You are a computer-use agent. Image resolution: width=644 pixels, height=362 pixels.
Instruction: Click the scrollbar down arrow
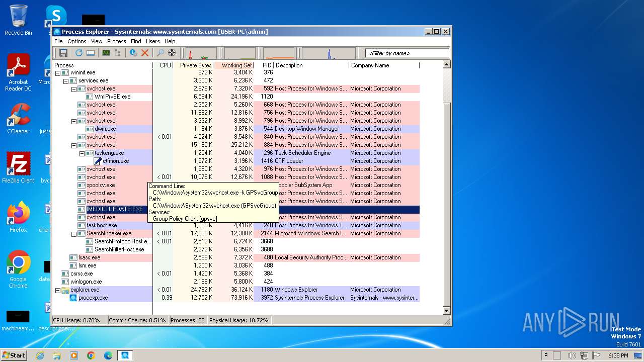click(x=446, y=311)
